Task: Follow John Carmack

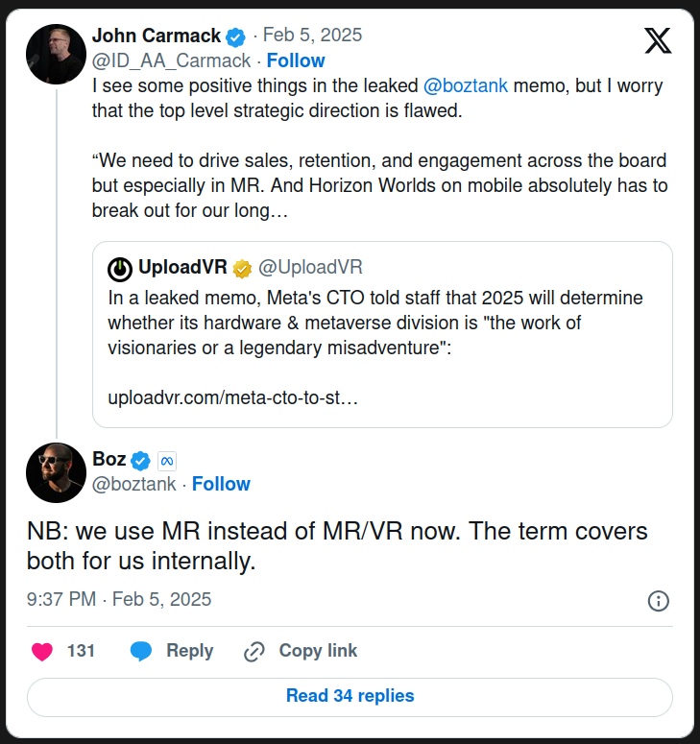Action: tap(296, 60)
